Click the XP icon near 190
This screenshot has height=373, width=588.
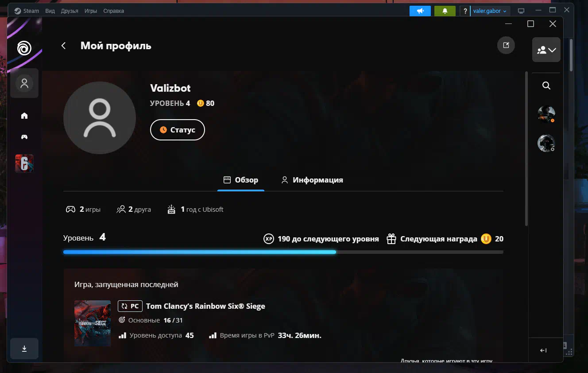[x=268, y=239]
